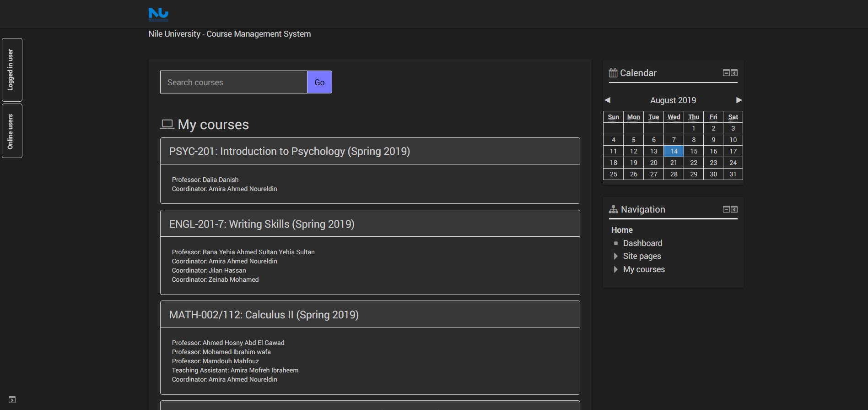This screenshot has height=410, width=868.
Task: Open Site pages link in Navigation
Action: coord(642,256)
